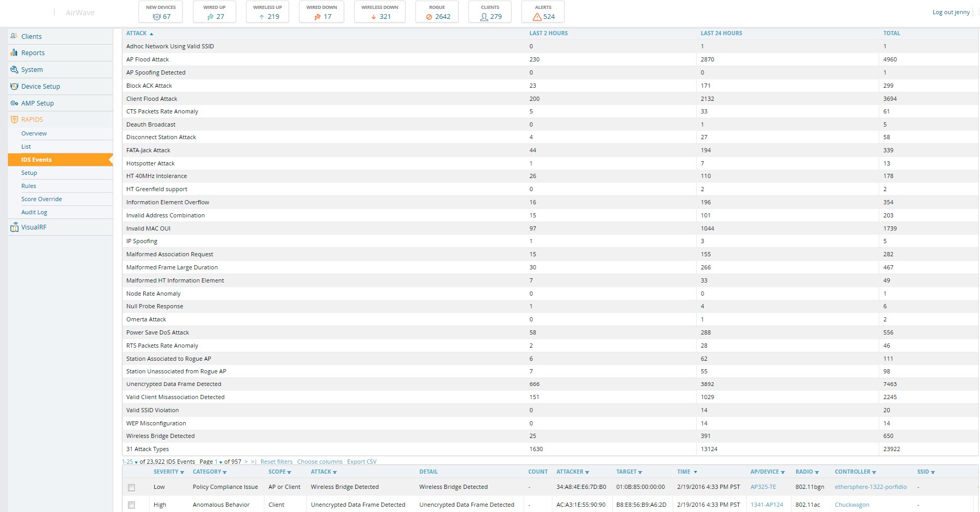The width and height of the screenshot is (980, 512).
Task: Select the Unencrypted Data Frame event checkbox
Action: click(131, 505)
